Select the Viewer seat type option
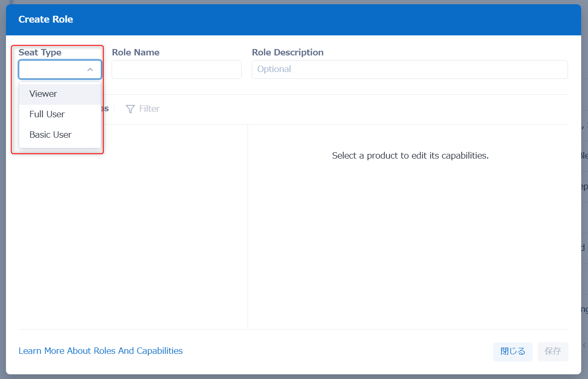Image resolution: width=588 pixels, height=379 pixels. click(x=60, y=94)
